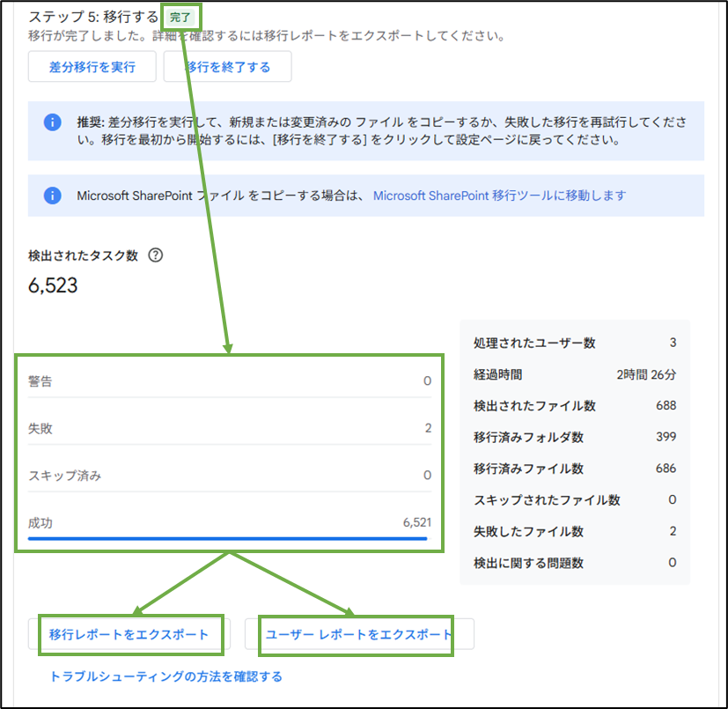Click 移行済みフォルダ数 stat label
Screen dimensions: 728x709
click(x=528, y=437)
